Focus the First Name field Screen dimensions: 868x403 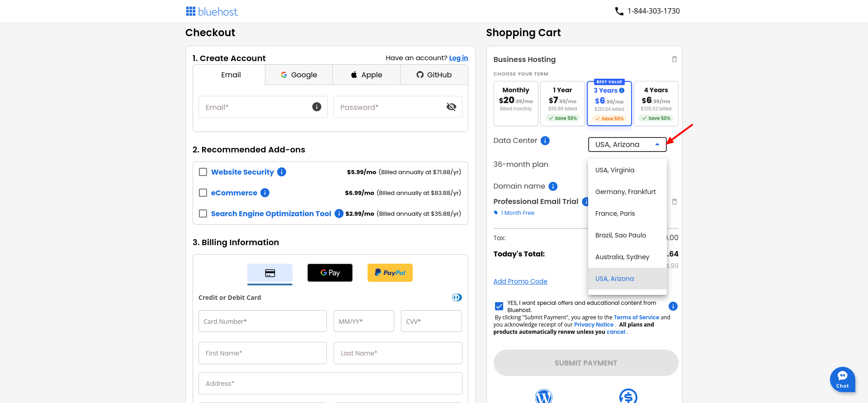point(263,353)
